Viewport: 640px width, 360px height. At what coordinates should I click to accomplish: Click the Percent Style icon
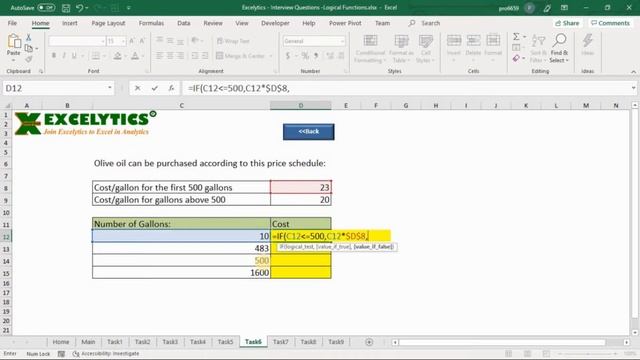(305, 56)
